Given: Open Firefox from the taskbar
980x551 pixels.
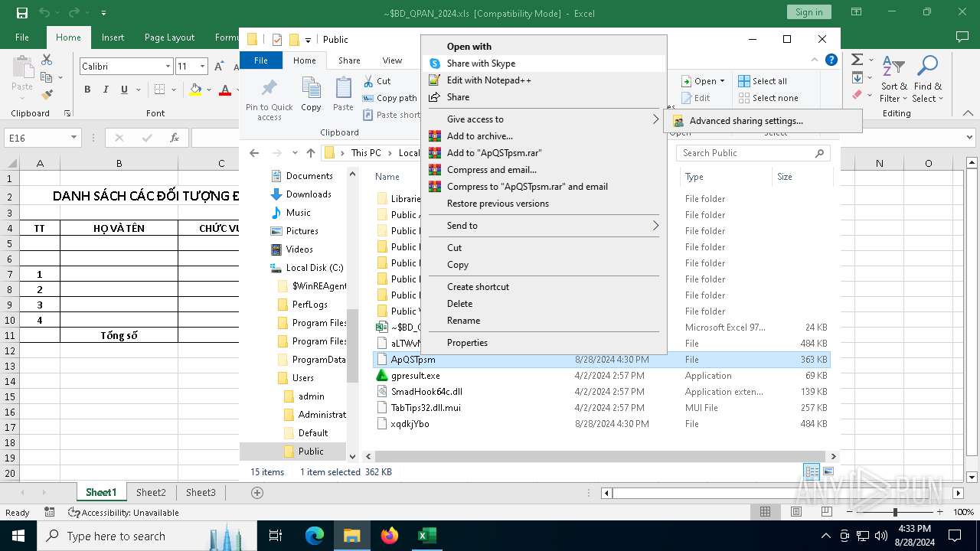Looking at the screenshot, I should (x=390, y=536).
